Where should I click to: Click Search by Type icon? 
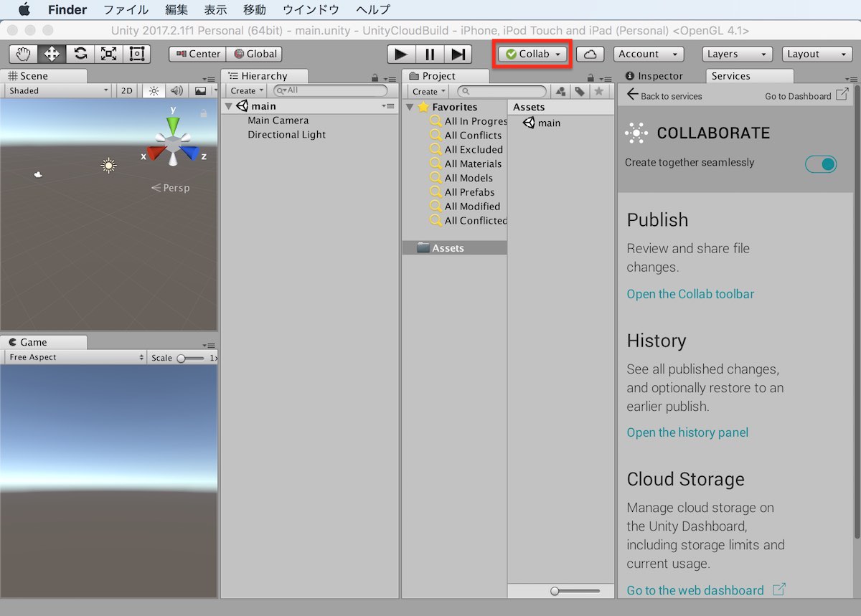(561, 91)
